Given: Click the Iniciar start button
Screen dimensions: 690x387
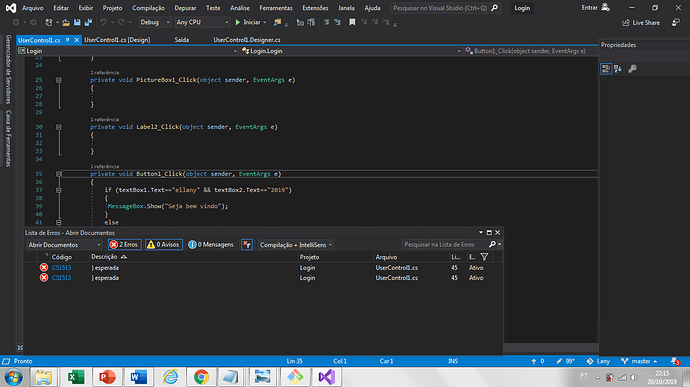Looking at the screenshot, I should 250,22.
